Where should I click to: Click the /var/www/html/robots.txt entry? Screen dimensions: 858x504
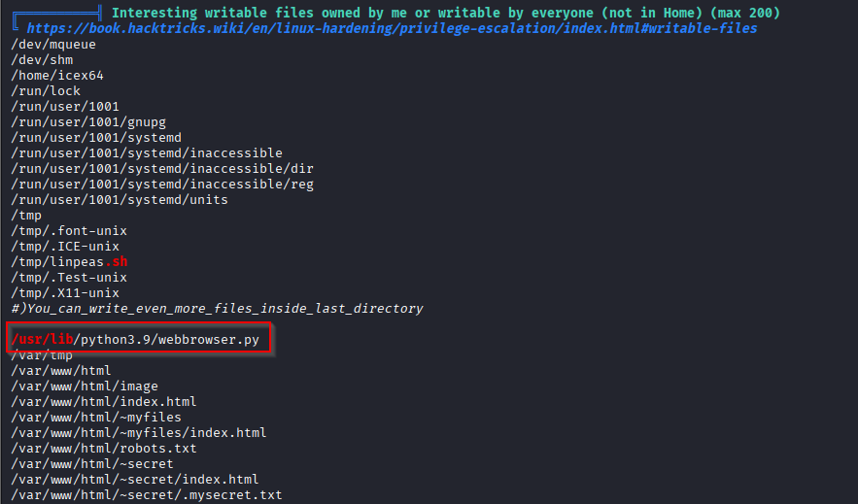click(104, 449)
